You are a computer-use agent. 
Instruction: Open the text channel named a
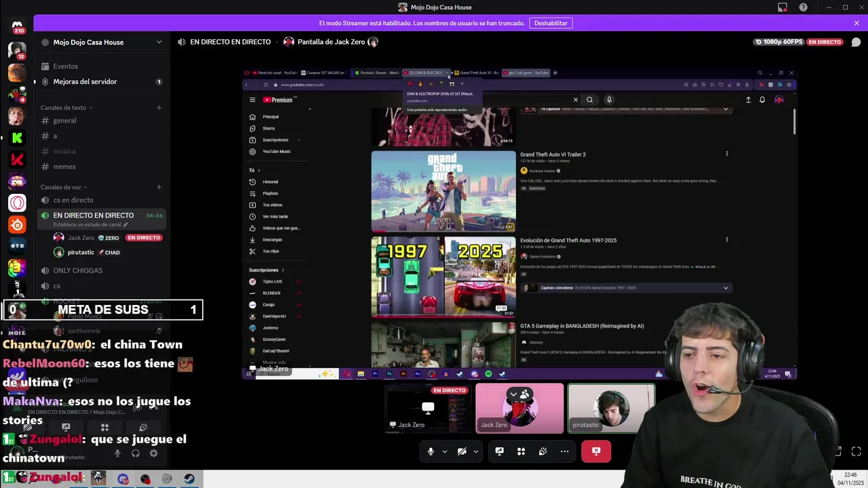(102, 136)
